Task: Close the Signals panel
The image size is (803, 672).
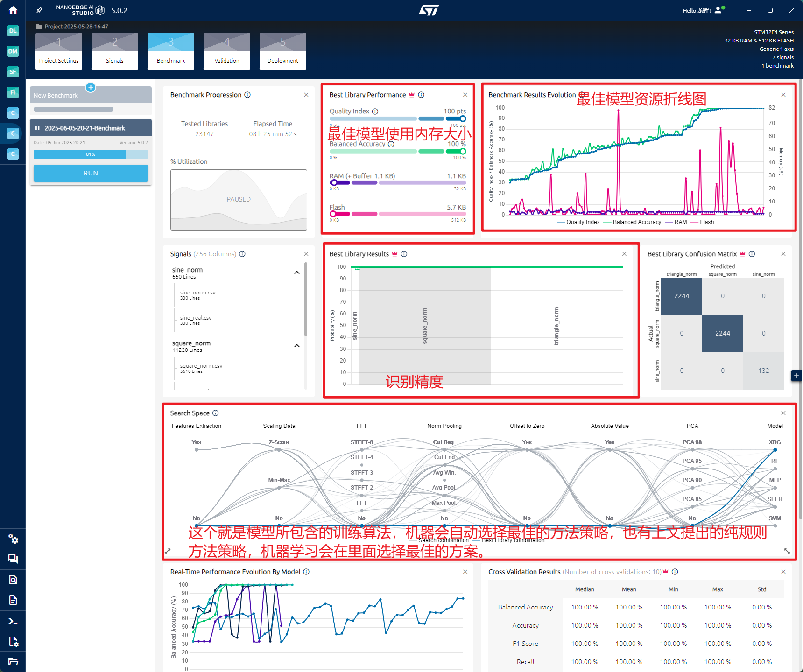Action: (x=306, y=254)
